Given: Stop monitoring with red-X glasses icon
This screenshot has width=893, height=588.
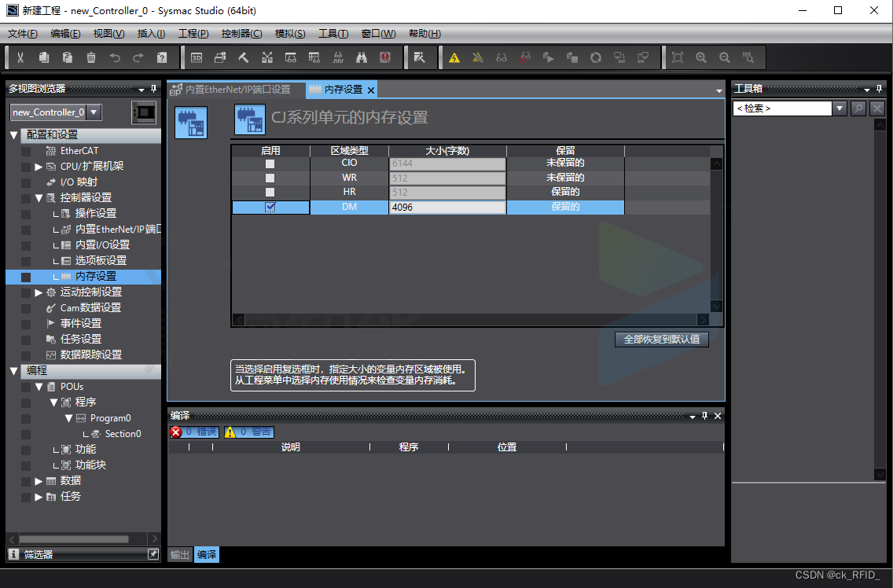Looking at the screenshot, I should (525, 57).
